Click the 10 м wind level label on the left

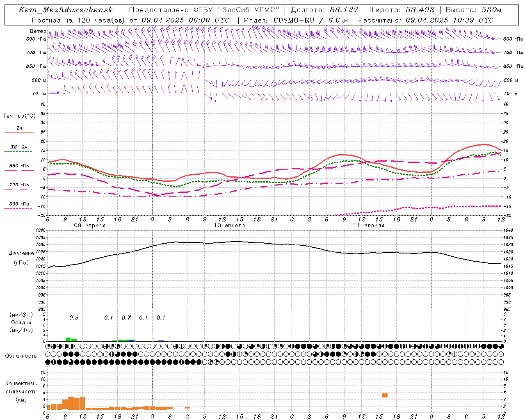39,94
